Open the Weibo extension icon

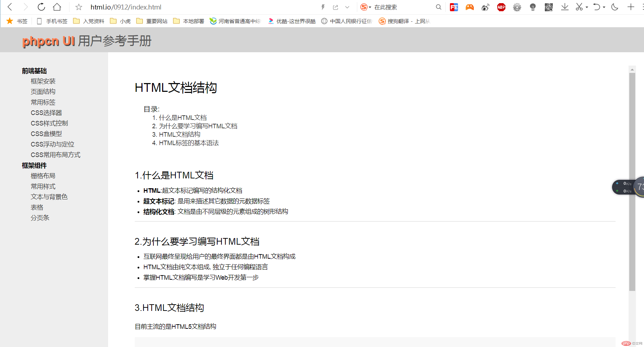coord(485,7)
